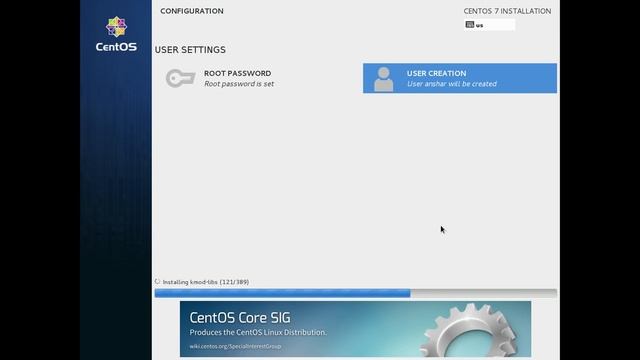Click the CentOS Core SIG banner
This screenshot has width=640, height=360.
point(356,329)
